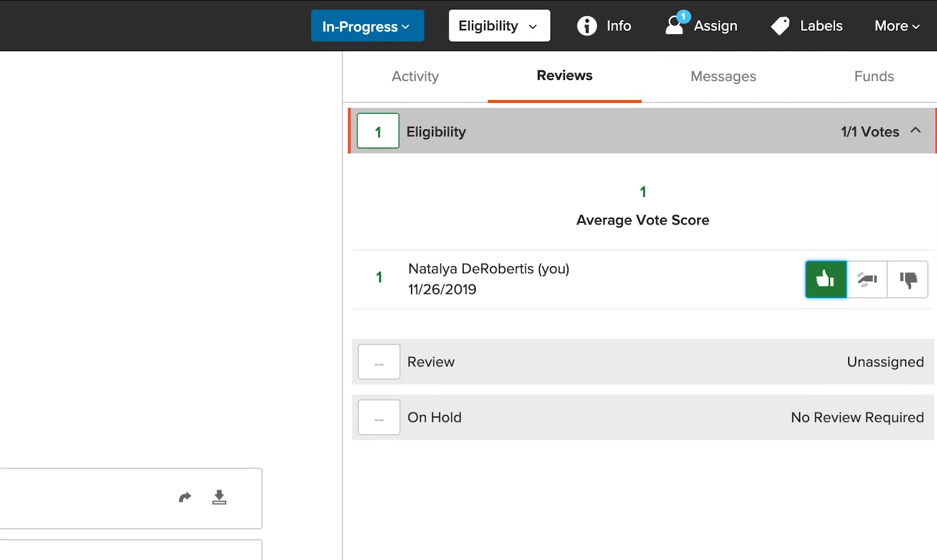Image resolution: width=937 pixels, height=560 pixels.
Task: Click the On Hold review entry
Action: (x=642, y=417)
